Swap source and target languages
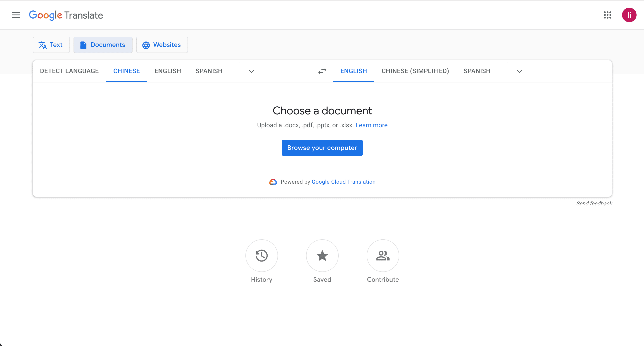This screenshot has width=644, height=346. pyautogui.click(x=322, y=71)
